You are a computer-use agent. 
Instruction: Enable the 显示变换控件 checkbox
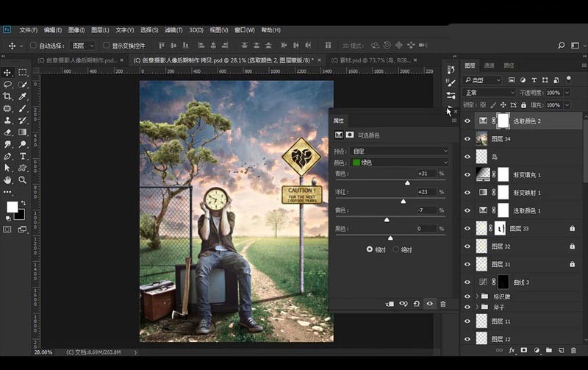pos(106,46)
